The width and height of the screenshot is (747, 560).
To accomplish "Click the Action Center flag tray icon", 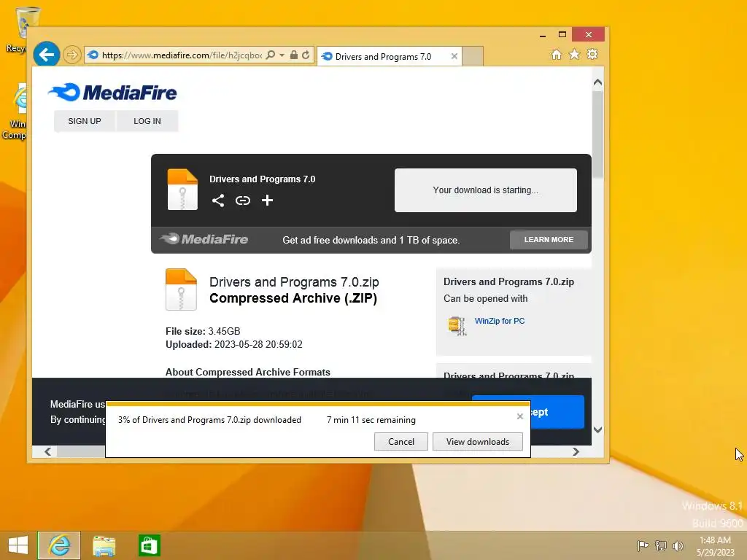I will tap(643, 545).
